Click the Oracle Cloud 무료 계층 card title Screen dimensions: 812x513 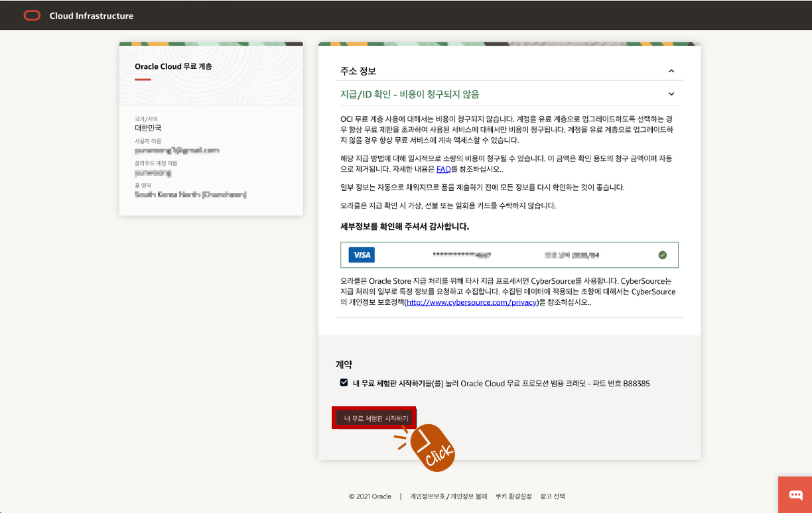coord(173,66)
